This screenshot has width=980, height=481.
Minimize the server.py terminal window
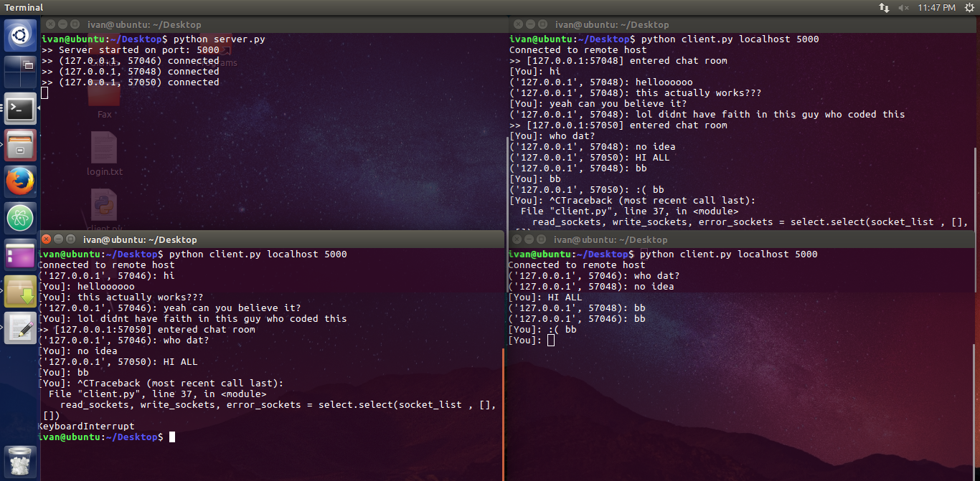click(62, 24)
